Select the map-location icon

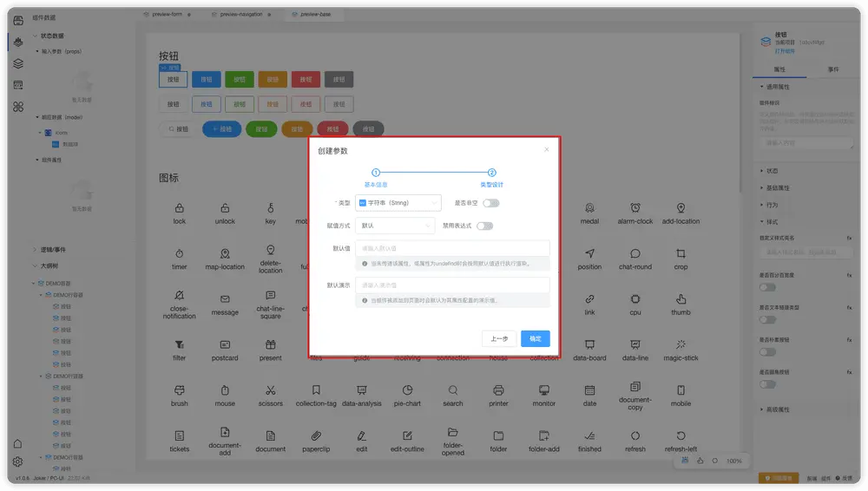pos(225,254)
